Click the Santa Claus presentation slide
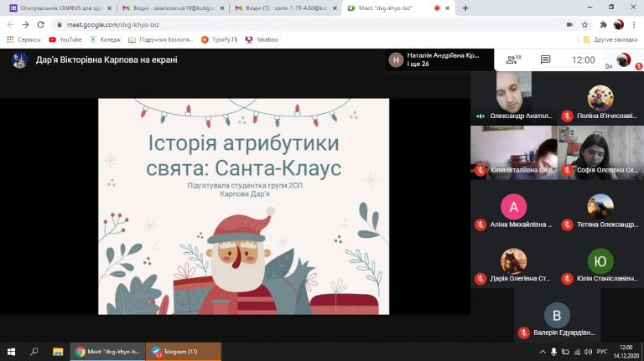This screenshot has width=644, height=361. [243, 206]
